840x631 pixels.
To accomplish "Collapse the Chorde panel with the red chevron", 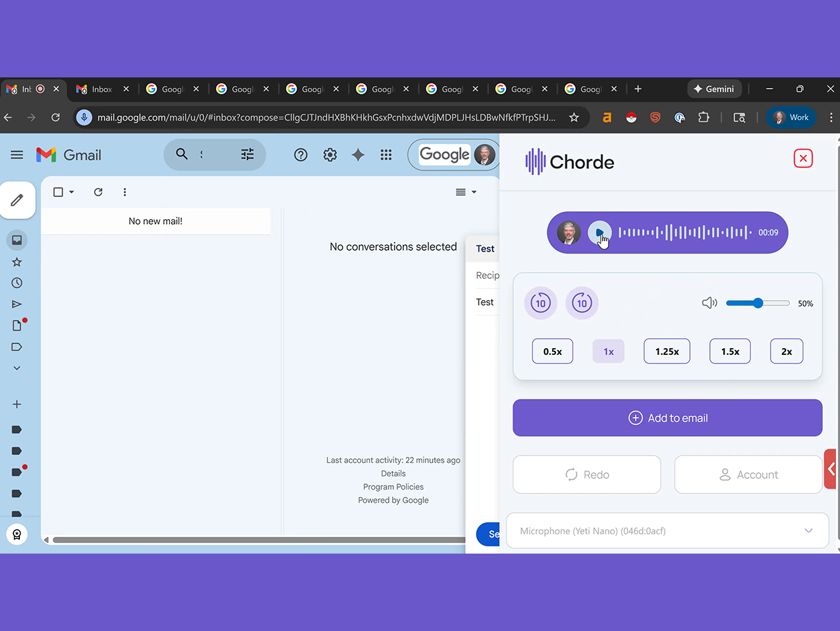I will pos(831,469).
